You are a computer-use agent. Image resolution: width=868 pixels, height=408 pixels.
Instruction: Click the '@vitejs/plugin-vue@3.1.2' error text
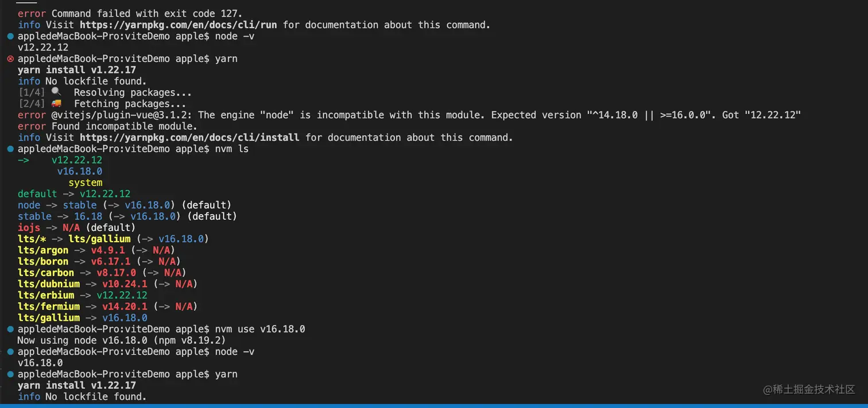point(122,115)
